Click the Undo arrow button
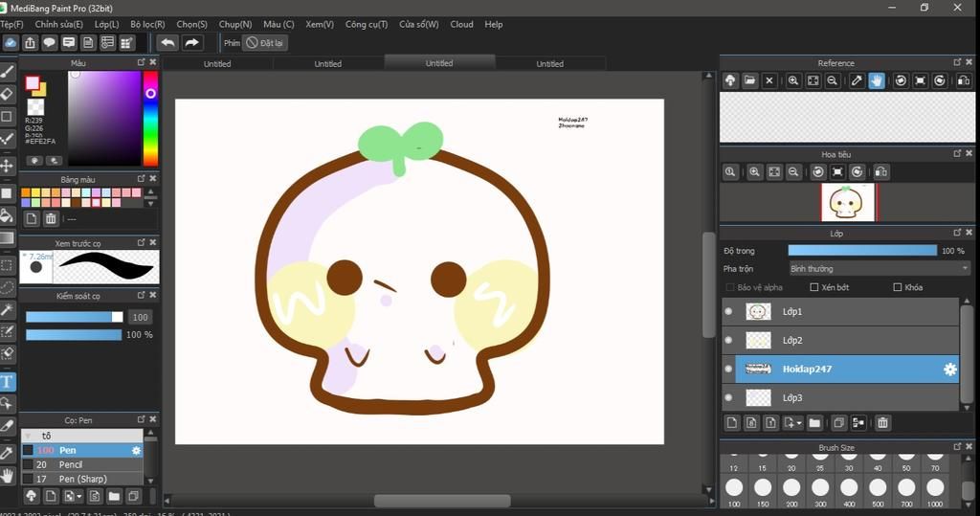980x516 pixels. coord(167,43)
